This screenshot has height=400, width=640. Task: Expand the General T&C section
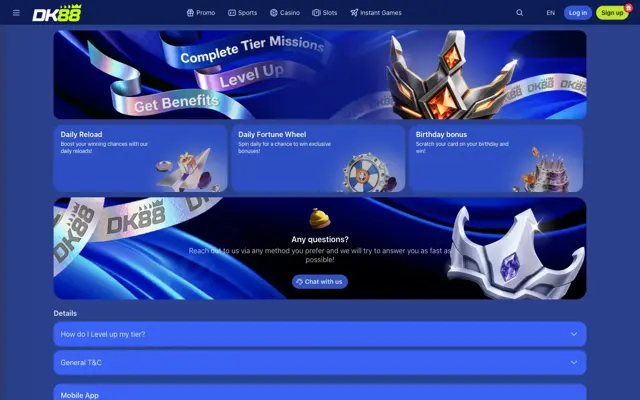tap(320, 362)
